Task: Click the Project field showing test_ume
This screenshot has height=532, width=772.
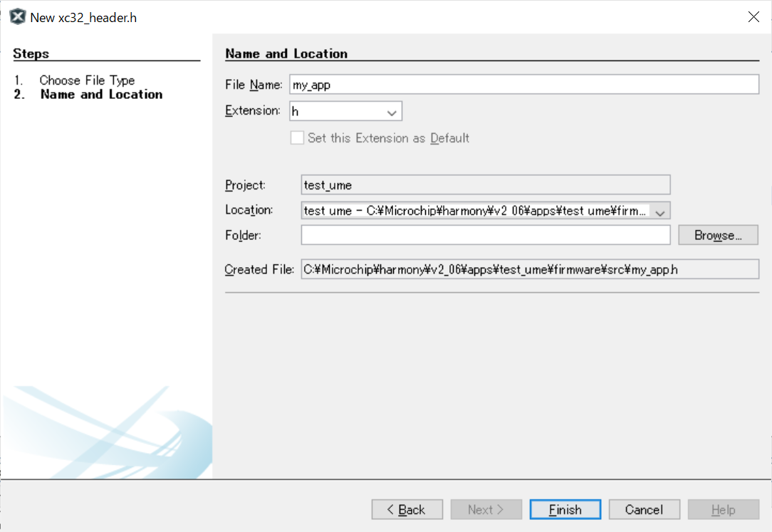Action: (x=485, y=185)
